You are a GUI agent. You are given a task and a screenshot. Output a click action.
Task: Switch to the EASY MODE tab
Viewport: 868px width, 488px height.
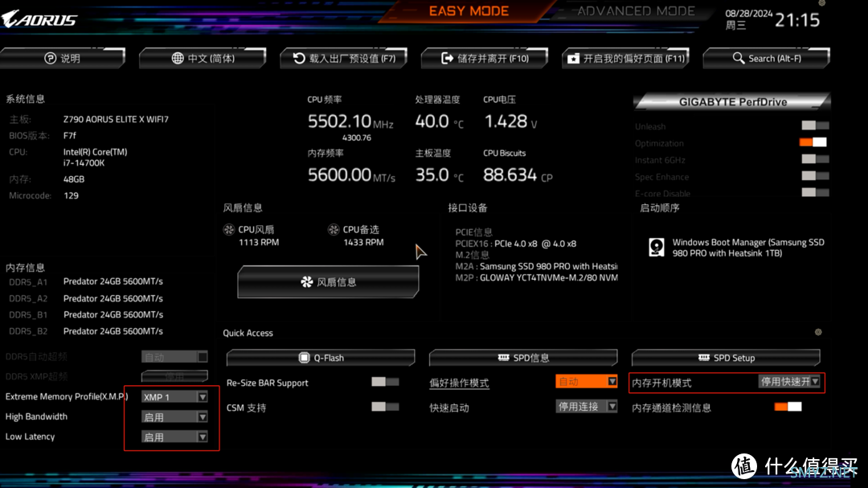[469, 11]
